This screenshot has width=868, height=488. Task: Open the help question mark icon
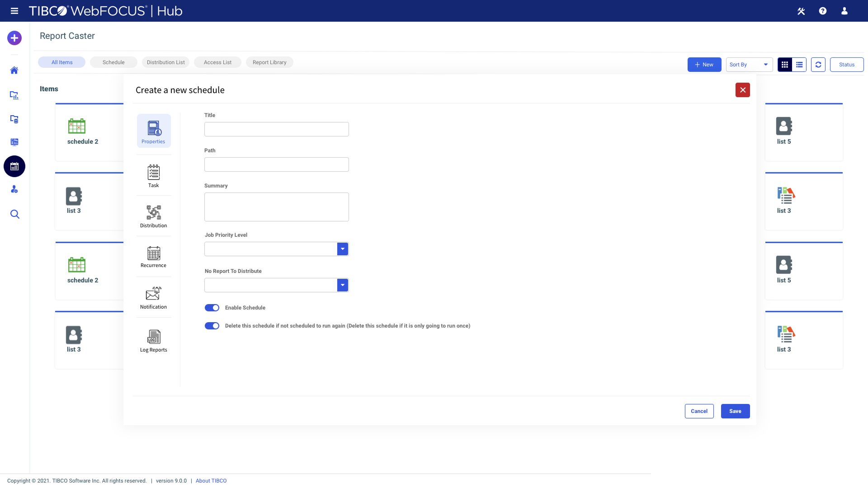click(x=823, y=11)
